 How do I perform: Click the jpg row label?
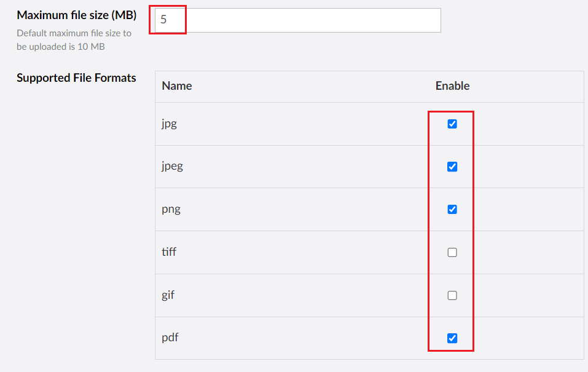(169, 124)
